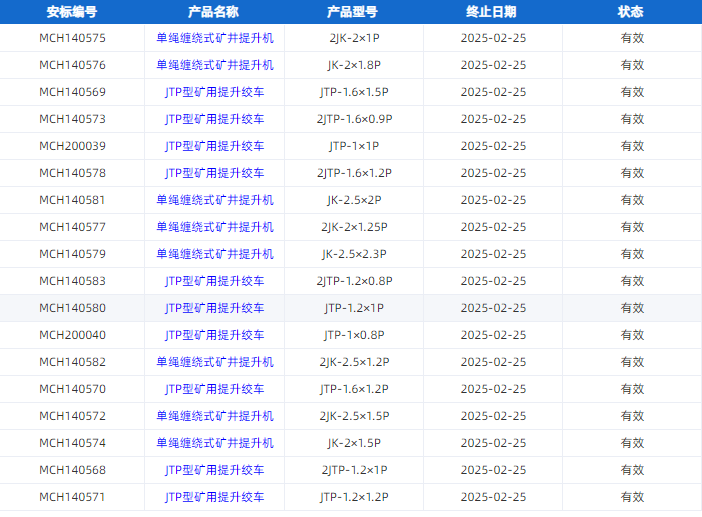Click the 产品型号 column header
Image resolution: width=702 pixels, height=517 pixels.
pos(353,12)
